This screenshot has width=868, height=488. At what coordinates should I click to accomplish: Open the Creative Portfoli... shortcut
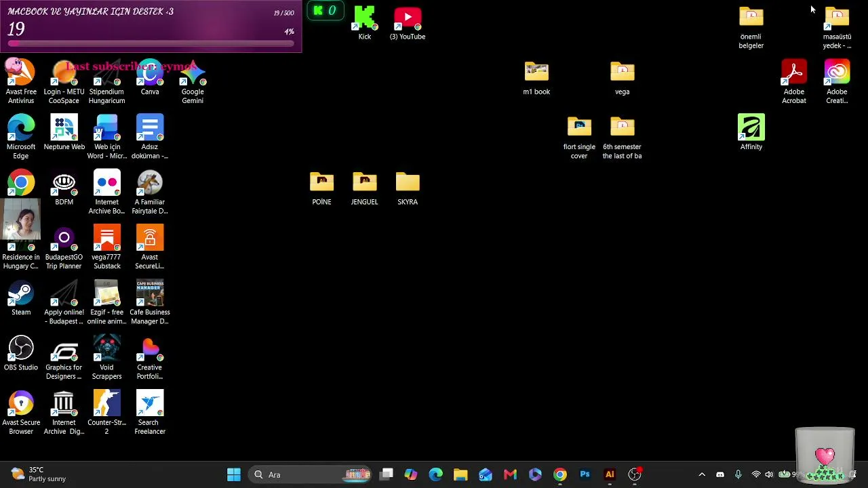[x=150, y=357]
